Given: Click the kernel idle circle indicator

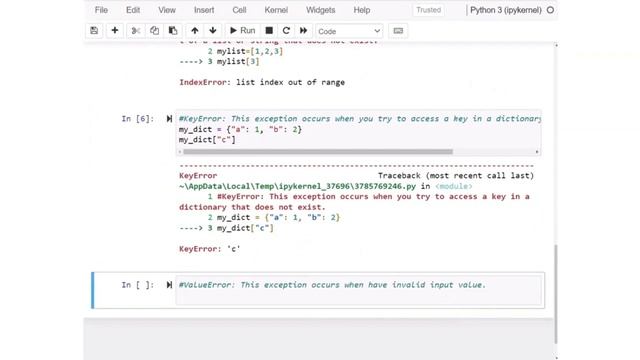Looking at the screenshot, I should 550,10.
